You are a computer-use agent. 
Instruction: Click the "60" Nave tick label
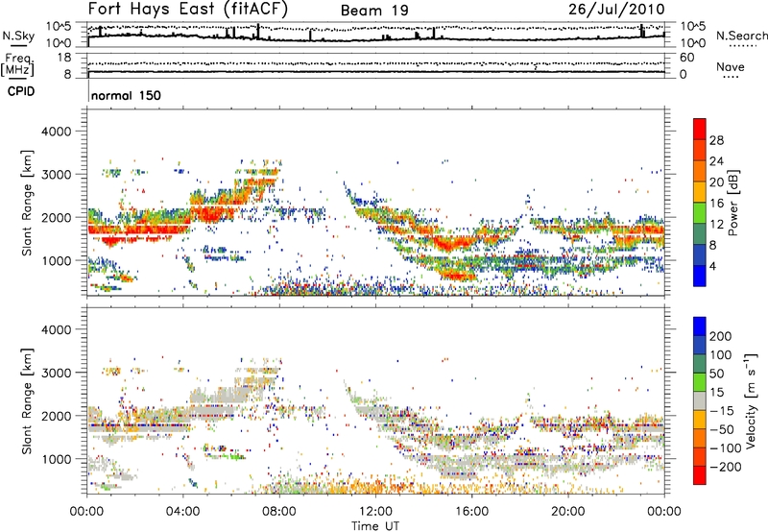tap(686, 58)
